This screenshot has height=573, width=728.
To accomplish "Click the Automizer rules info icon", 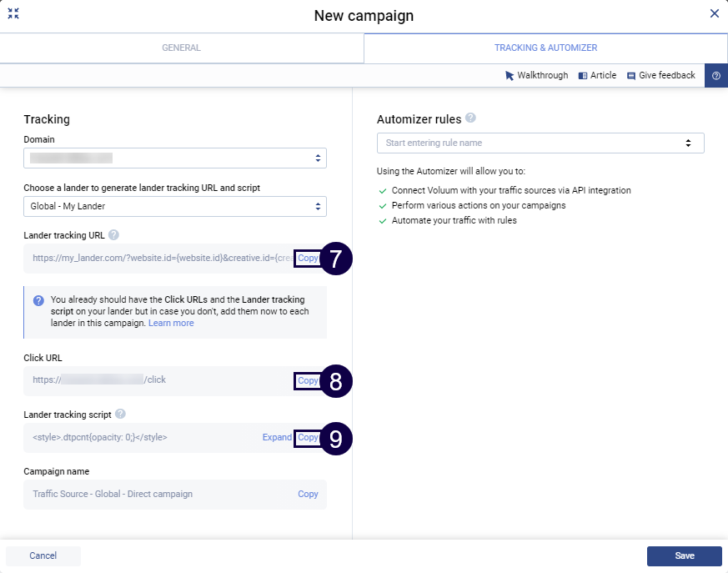I will coord(471,118).
